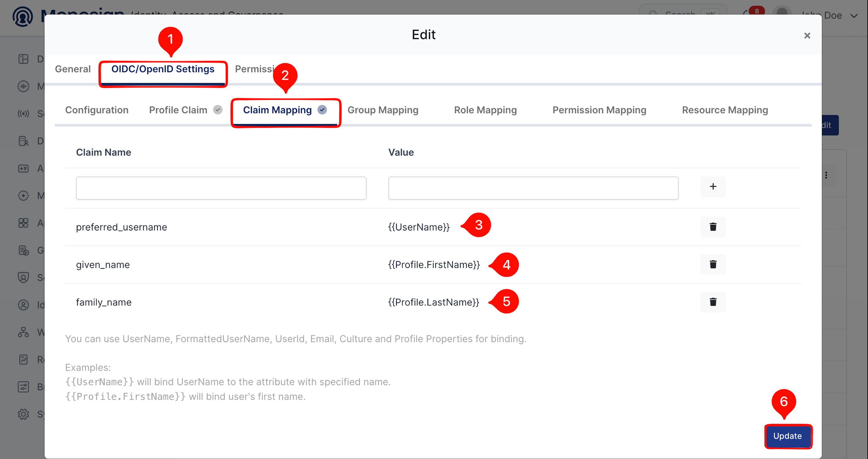Open three-dot menu behind the dialog
The height and width of the screenshot is (459, 868).
click(826, 175)
